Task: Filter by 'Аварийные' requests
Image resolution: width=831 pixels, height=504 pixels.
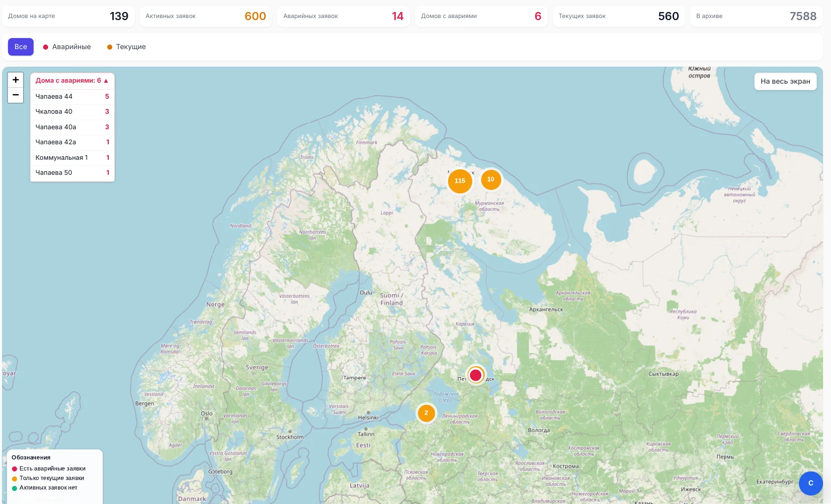Action: [x=67, y=47]
